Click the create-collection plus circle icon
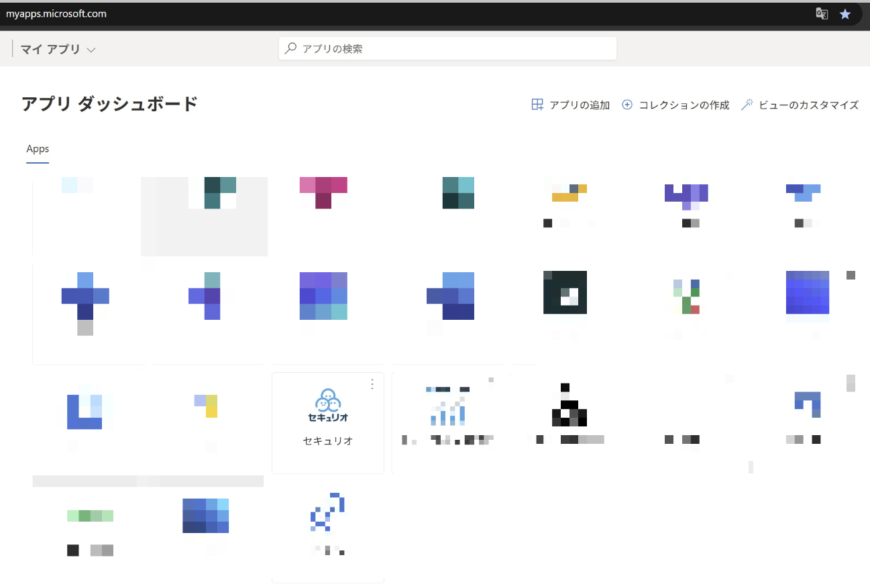The height and width of the screenshot is (588, 870). click(x=627, y=105)
